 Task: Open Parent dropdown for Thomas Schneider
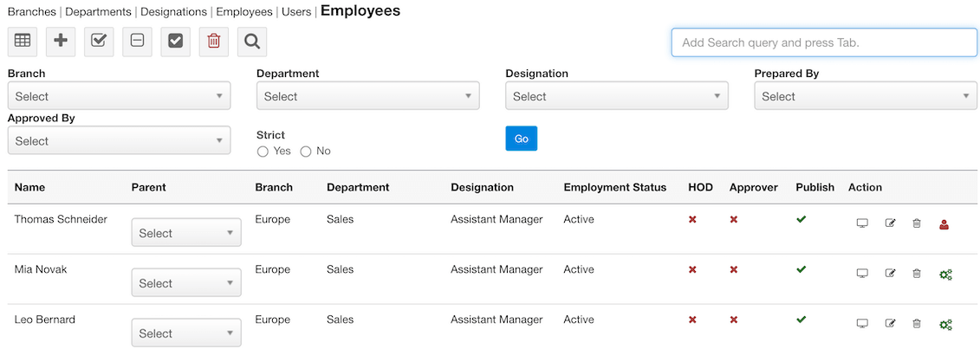click(x=186, y=233)
